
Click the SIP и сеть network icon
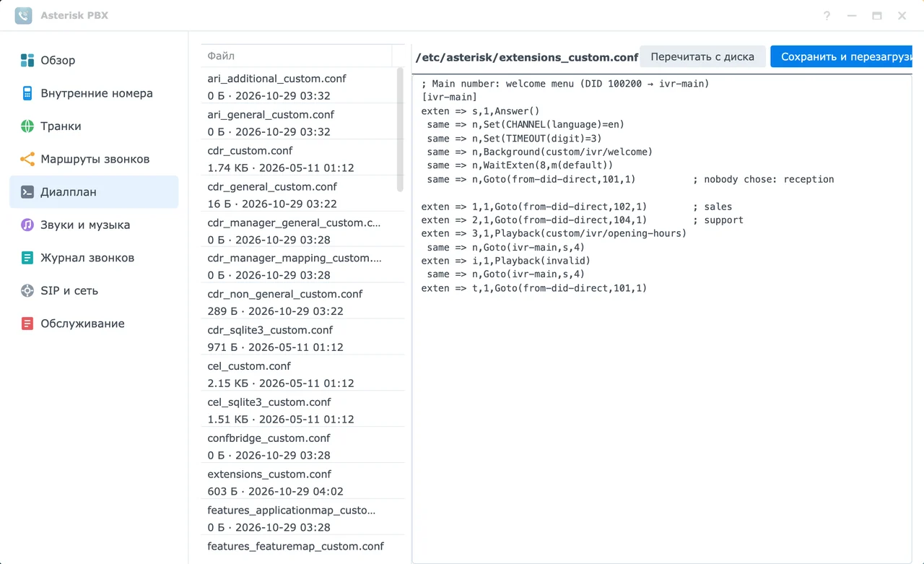click(x=27, y=290)
